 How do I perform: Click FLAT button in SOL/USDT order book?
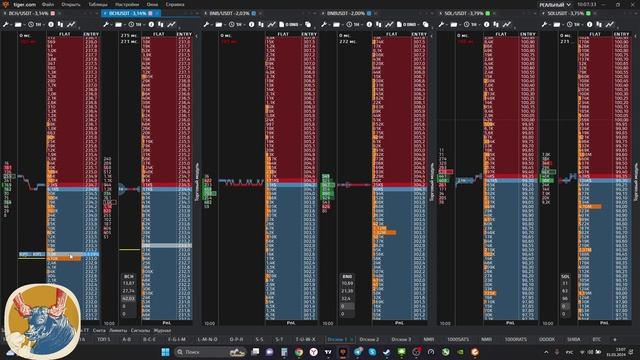(x=501, y=34)
